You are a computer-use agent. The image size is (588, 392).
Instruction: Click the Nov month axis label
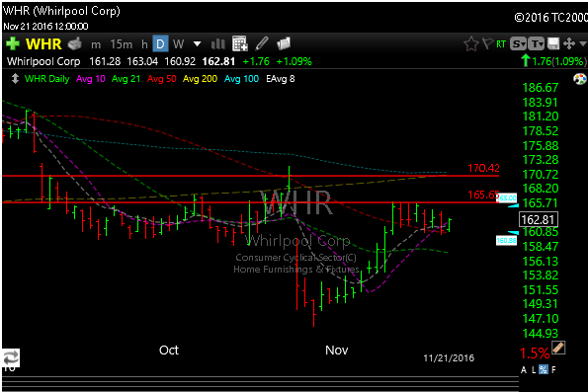pyautogui.click(x=336, y=350)
